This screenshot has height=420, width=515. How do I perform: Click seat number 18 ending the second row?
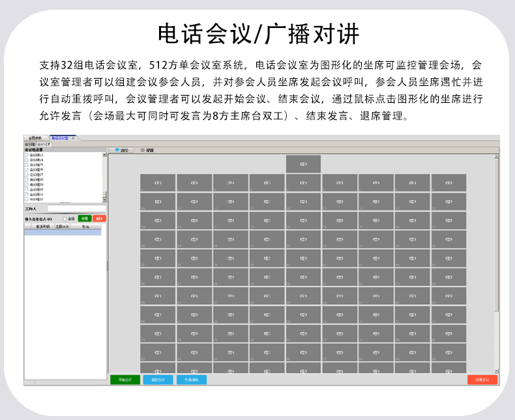pos(449,202)
